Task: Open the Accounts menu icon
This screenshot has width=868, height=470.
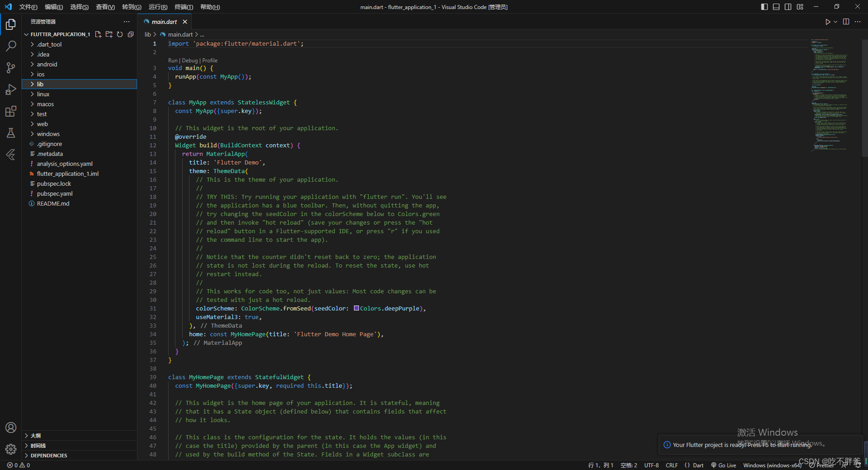Action: click(x=11, y=428)
